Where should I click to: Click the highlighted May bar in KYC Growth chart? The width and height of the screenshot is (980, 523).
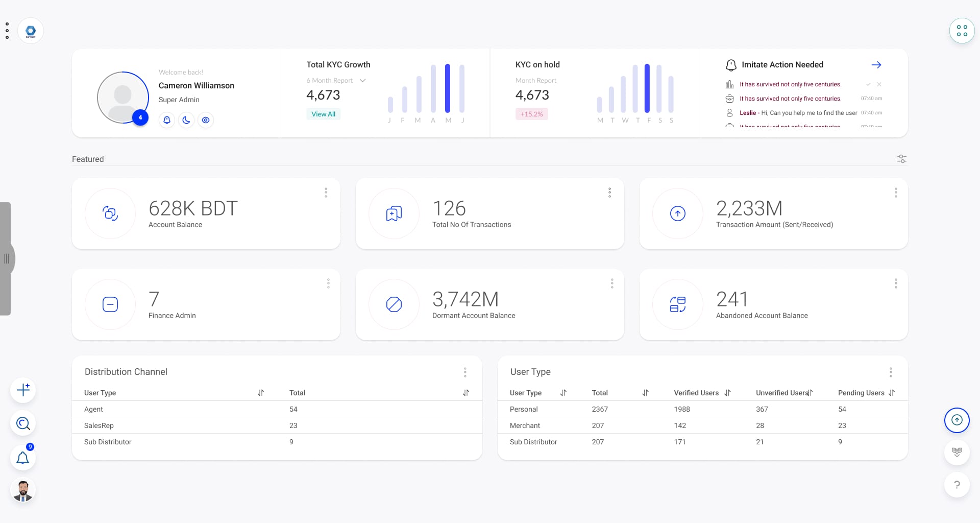448,88
